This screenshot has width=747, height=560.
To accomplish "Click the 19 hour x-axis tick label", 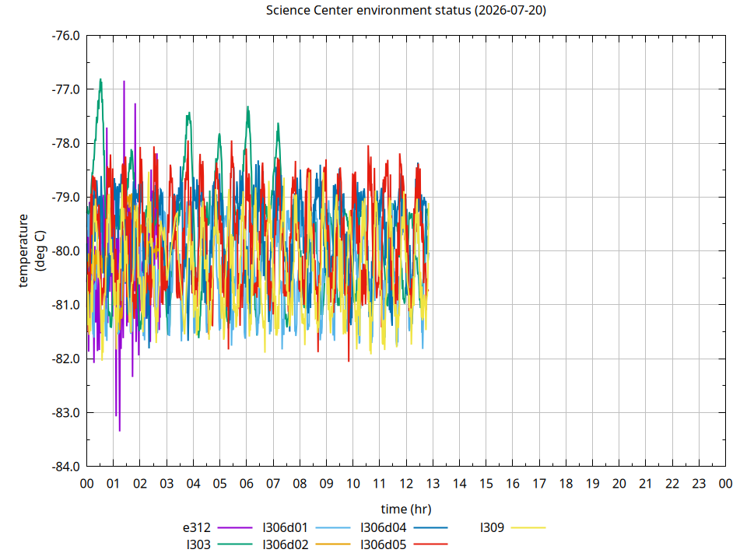I will (593, 484).
